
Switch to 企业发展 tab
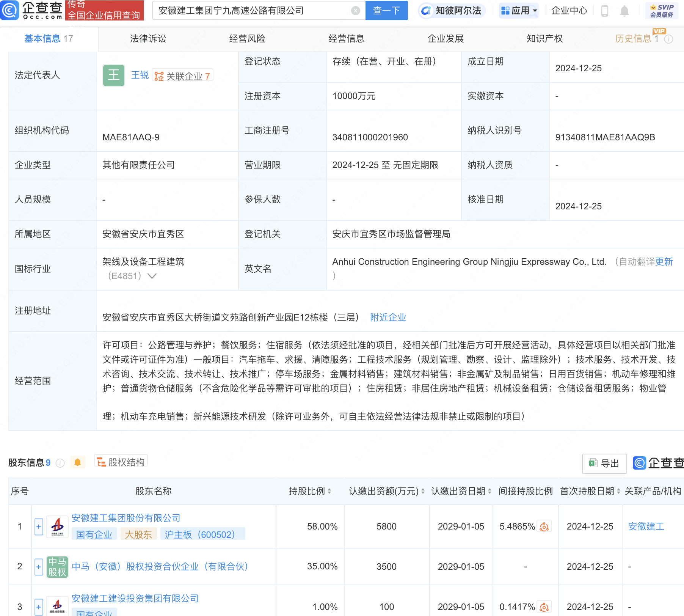click(x=446, y=39)
